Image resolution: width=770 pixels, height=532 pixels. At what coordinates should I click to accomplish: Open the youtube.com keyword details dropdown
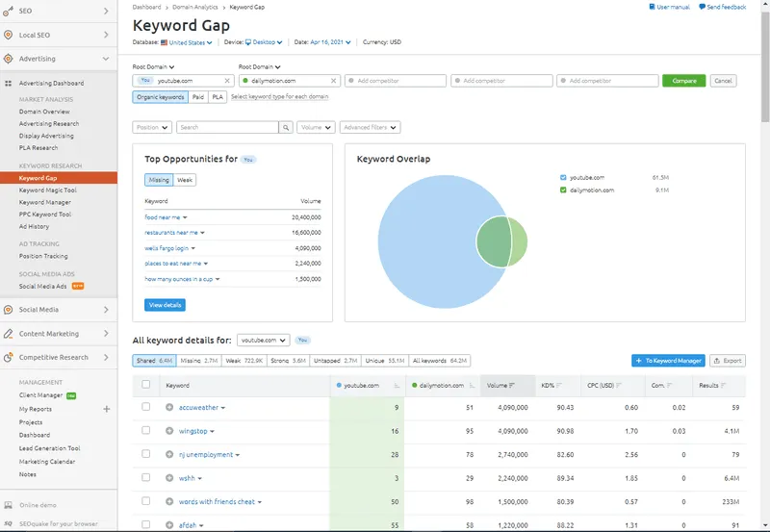(x=263, y=341)
